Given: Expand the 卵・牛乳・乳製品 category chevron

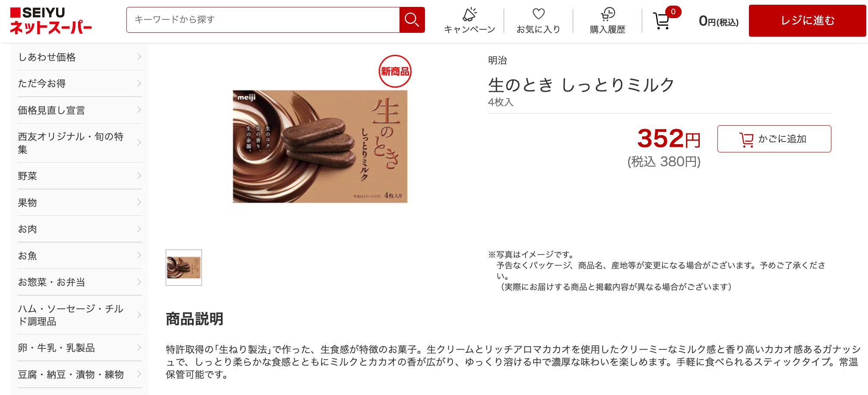Looking at the screenshot, I should coord(139,348).
